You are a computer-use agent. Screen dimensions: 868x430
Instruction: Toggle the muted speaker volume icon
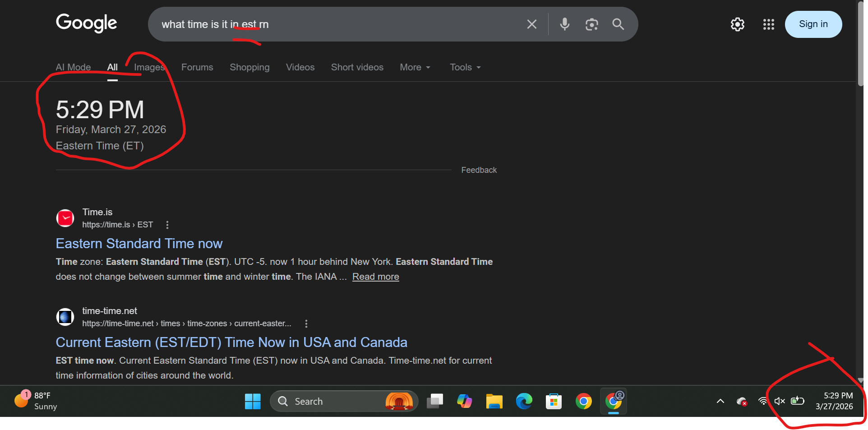coord(779,401)
